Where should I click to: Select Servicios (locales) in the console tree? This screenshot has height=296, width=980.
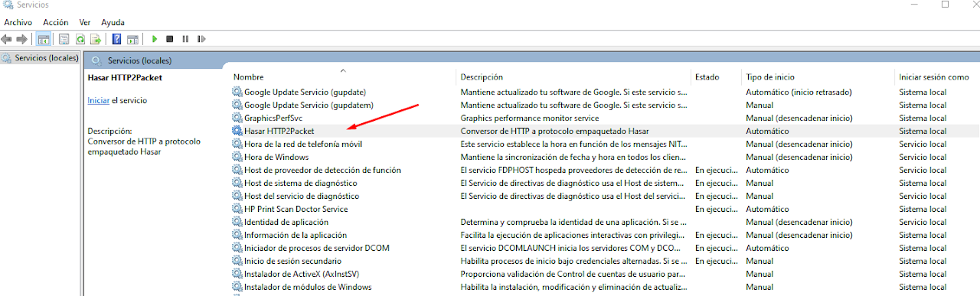tap(46, 57)
